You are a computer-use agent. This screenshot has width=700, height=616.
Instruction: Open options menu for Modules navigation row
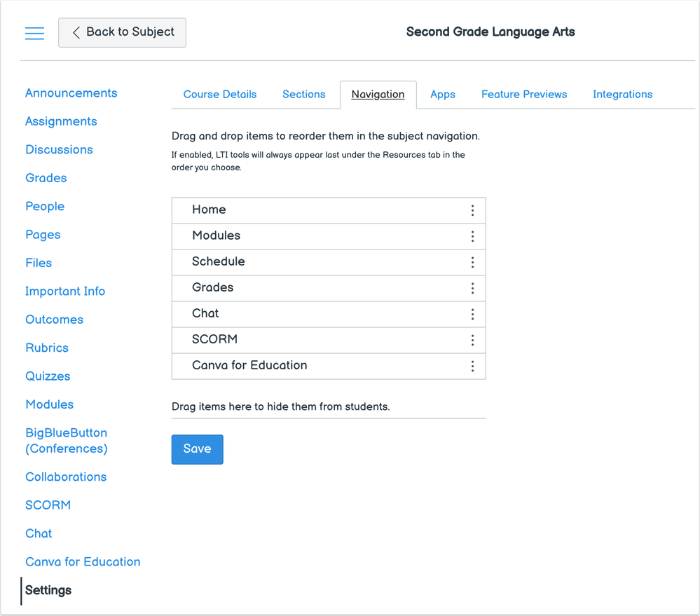click(x=472, y=236)
